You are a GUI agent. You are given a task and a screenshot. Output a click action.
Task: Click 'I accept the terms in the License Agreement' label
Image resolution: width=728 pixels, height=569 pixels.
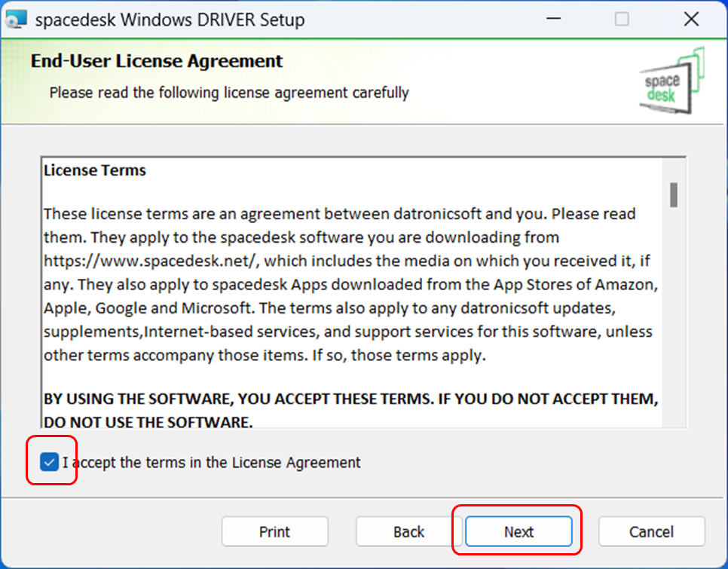(x=211, y=462)
